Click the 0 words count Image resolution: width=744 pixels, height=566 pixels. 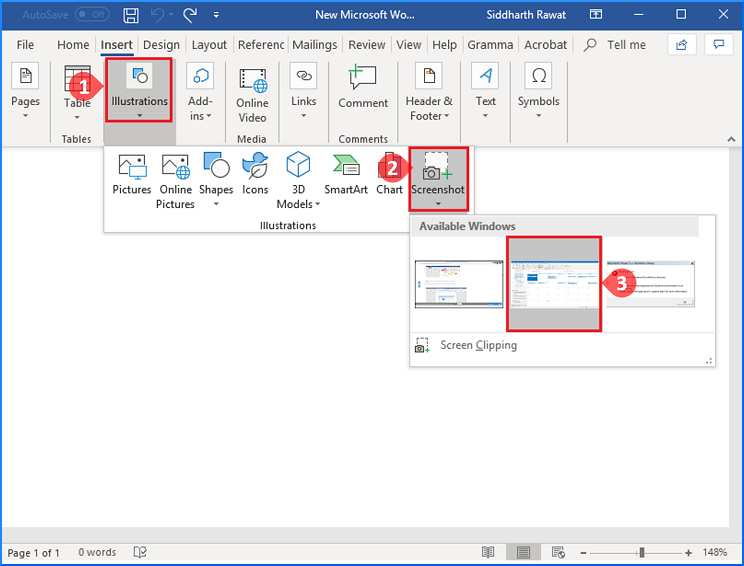point(97,552)
